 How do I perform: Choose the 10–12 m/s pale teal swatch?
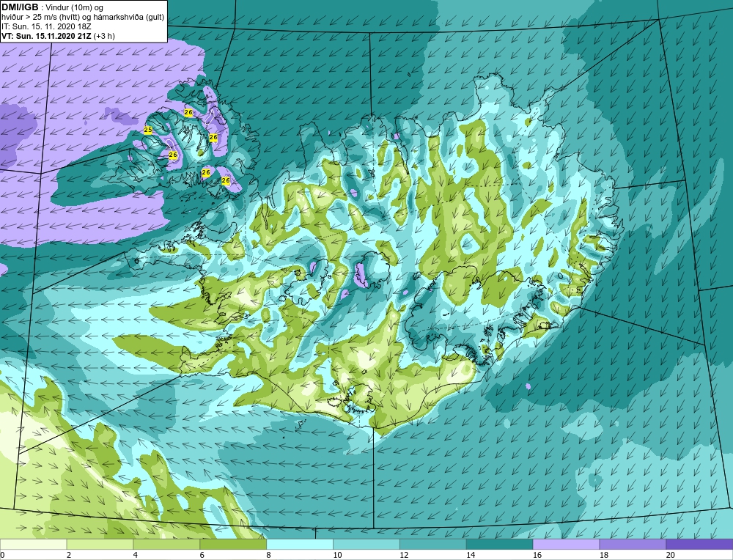(366, 545)
